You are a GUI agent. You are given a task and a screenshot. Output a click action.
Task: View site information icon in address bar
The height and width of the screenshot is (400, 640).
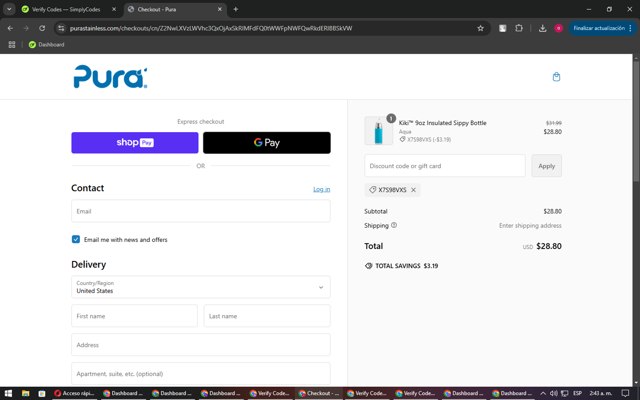click(61, 28)
